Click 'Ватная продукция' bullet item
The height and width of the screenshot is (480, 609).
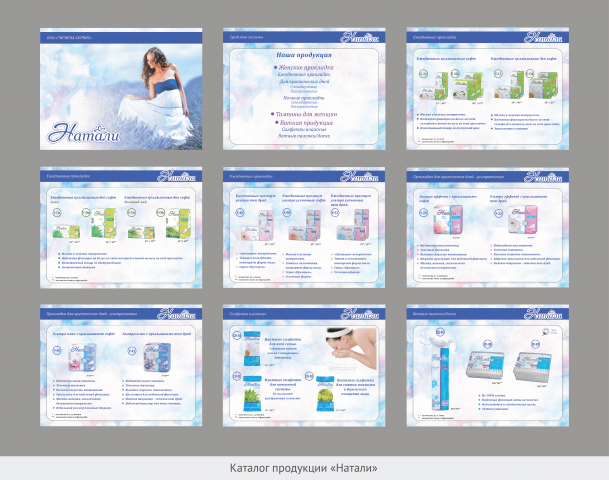304,123
